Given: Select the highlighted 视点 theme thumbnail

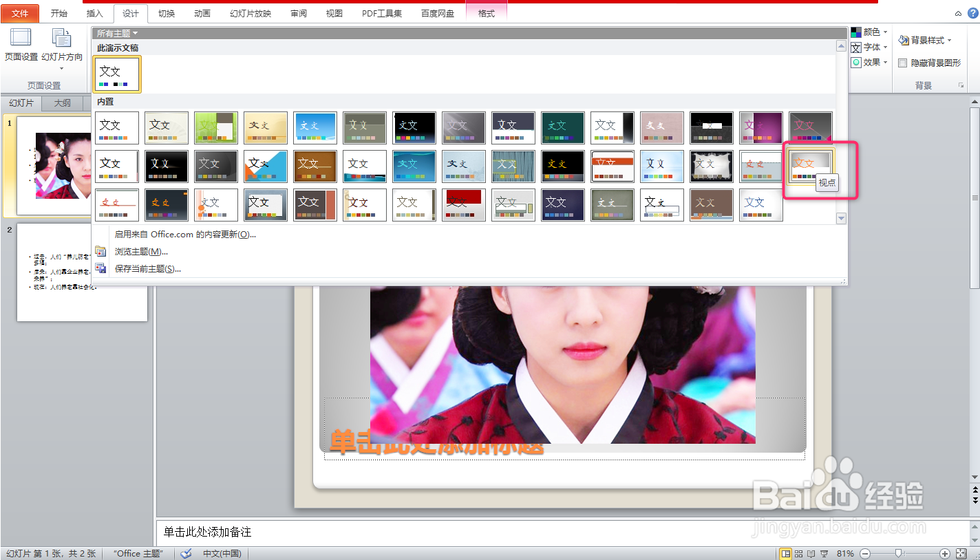Looking at the screenshot, I should point(811,166).
